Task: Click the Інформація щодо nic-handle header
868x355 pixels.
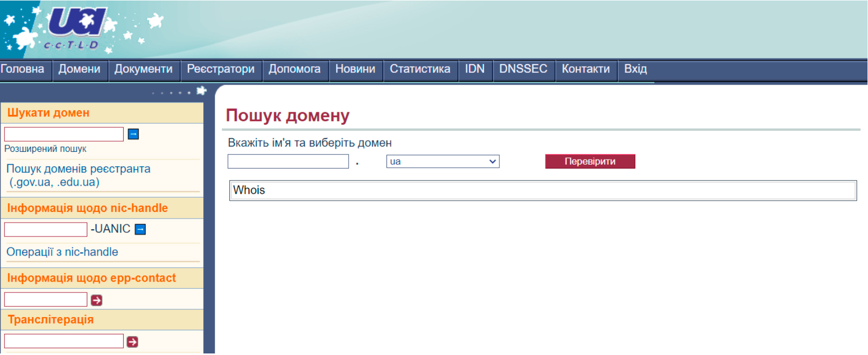Action: coord(102,208)
